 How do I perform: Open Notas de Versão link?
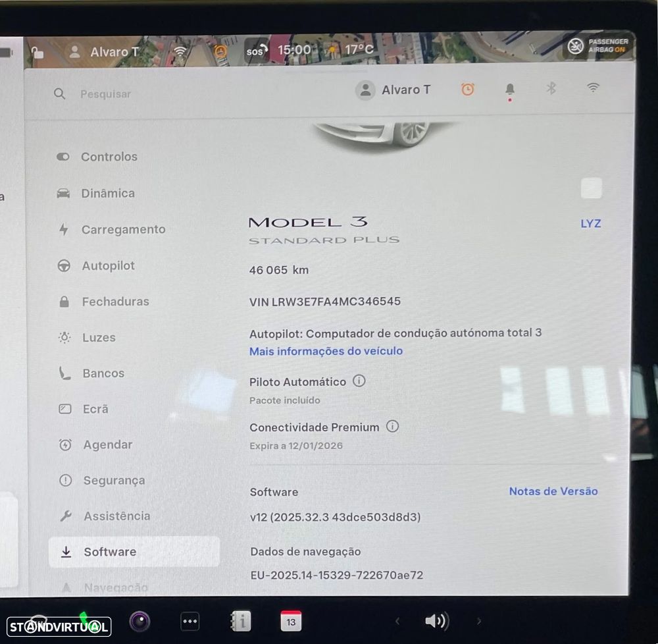[553, 491]
